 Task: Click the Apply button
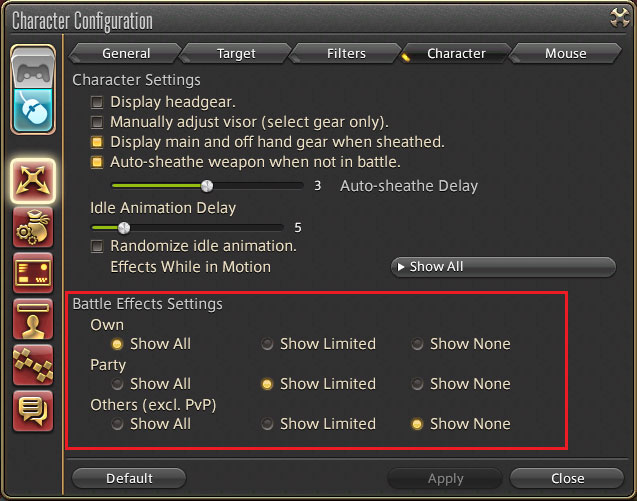click(445, 478)
